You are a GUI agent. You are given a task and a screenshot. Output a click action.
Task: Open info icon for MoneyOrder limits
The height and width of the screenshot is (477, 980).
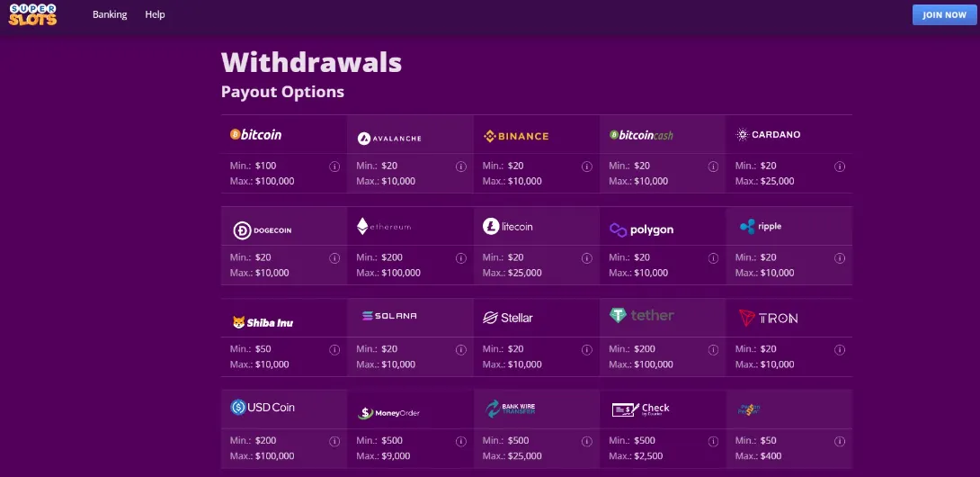point(461,441)
